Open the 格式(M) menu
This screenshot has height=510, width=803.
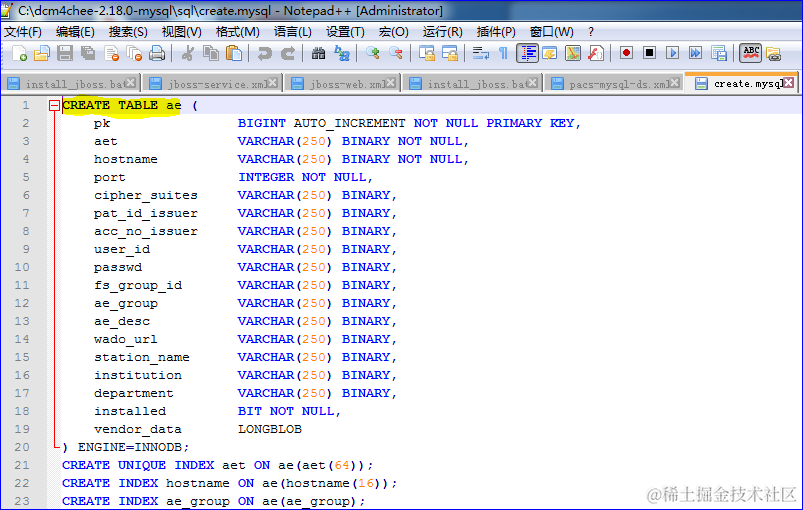tap(238, 32)
